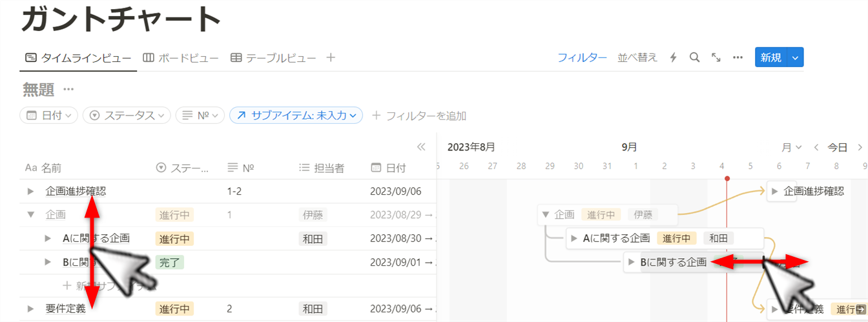This screenshot has height=322, width=868.
Task: Click the 伊藤 assignee in the table
Action: point(313,215)
